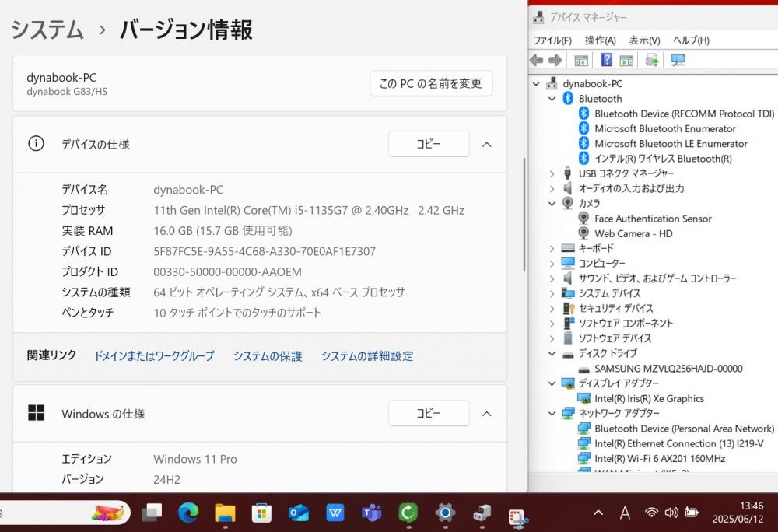The image size is (778, 532).
Task: Click コピー button for Windows の仕様
Action: [429, 413]
